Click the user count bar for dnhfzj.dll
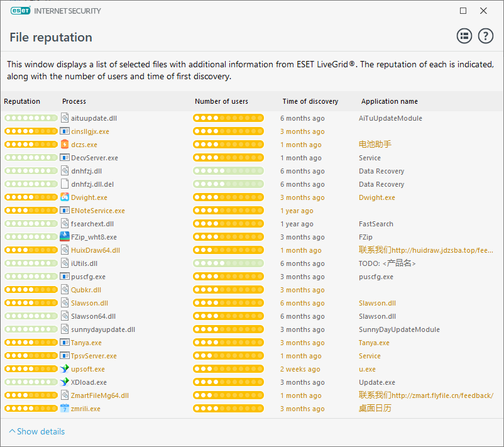The image size is (504, 447). (228, 170)
